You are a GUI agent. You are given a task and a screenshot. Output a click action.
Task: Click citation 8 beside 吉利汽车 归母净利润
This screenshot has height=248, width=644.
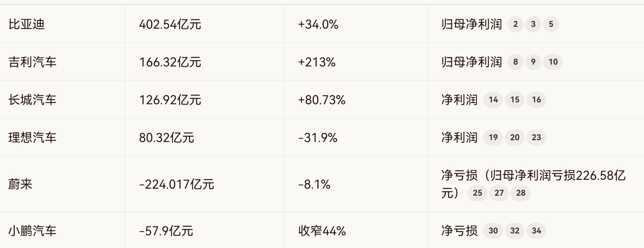coord(515,62)
